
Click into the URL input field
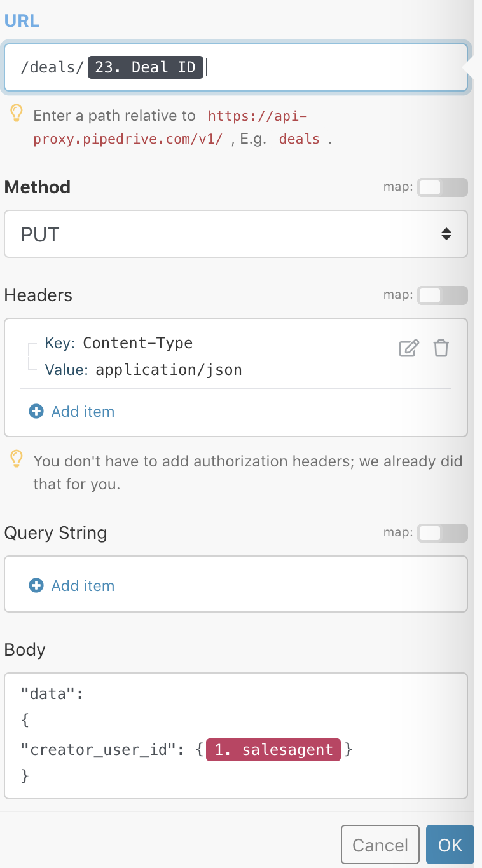(236, 67)
